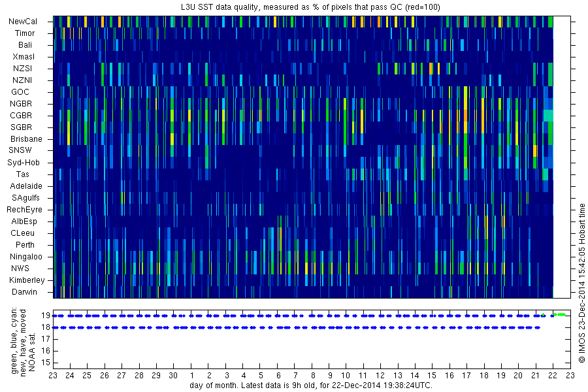Click the Darwin row label
Image resolution: width=588 pixels, height=392 pixels.
(24, 292)
